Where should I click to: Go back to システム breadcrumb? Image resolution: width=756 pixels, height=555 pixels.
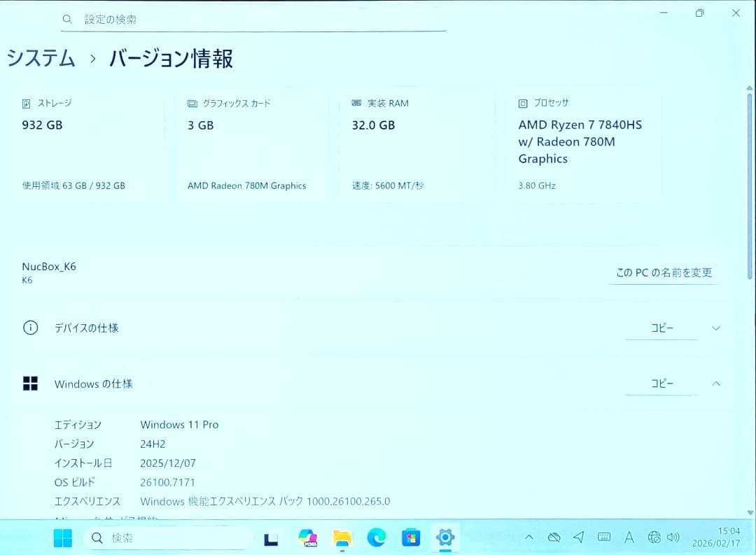coord(41,58)
